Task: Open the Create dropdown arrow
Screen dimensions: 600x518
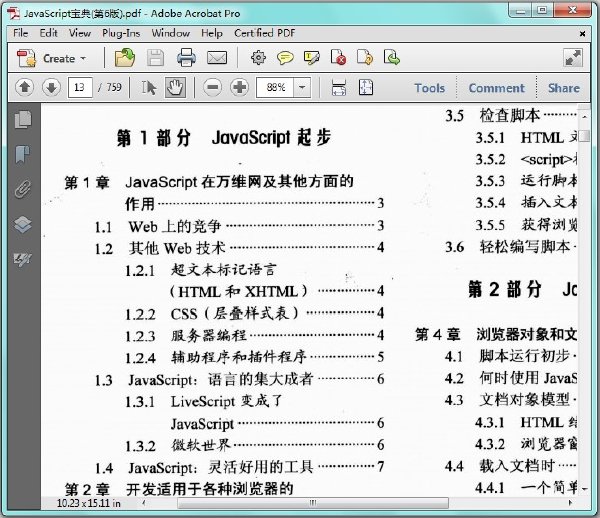Action: (x=83, y=59)
